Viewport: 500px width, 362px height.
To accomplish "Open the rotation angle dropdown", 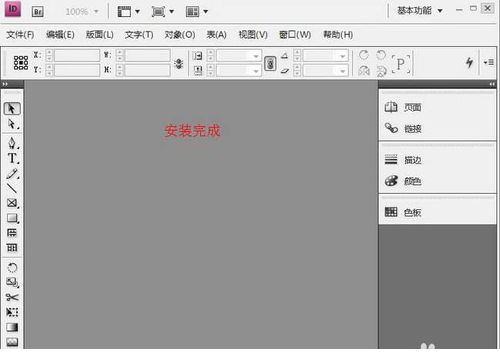I will [342, 56].
